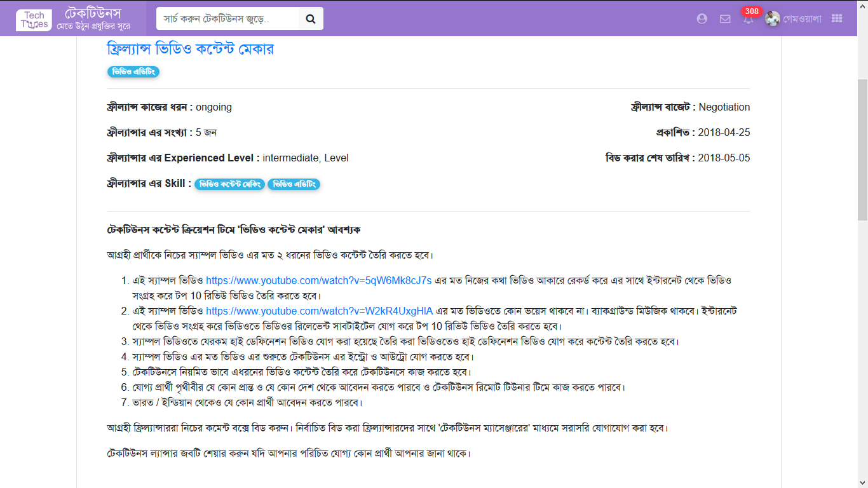Viewport: 868px width, 488px height.
Task: Click ভিডিও এডিটিং tag under the title
Action: pos(133,72)
